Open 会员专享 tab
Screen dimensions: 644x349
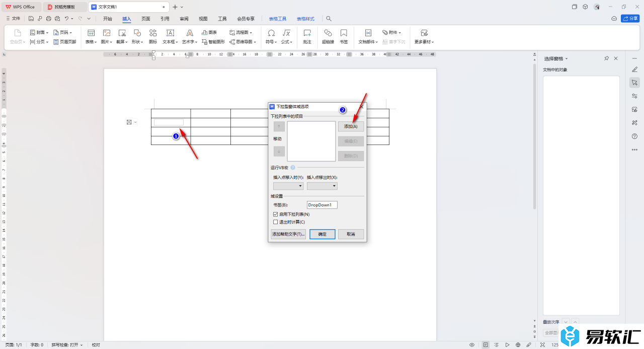tap(246, 19)
